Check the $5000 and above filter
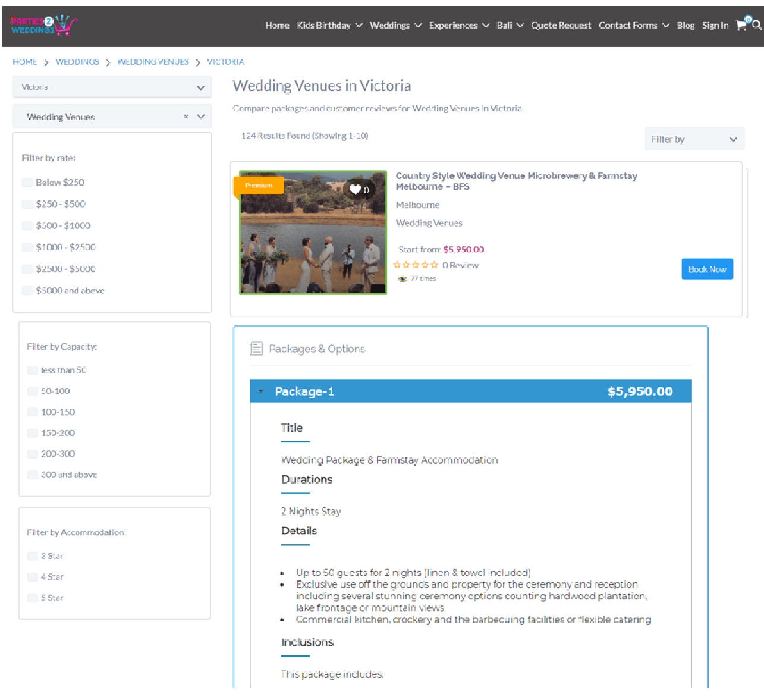This screenshot has width=764, height=700. (x=27, y=291)
